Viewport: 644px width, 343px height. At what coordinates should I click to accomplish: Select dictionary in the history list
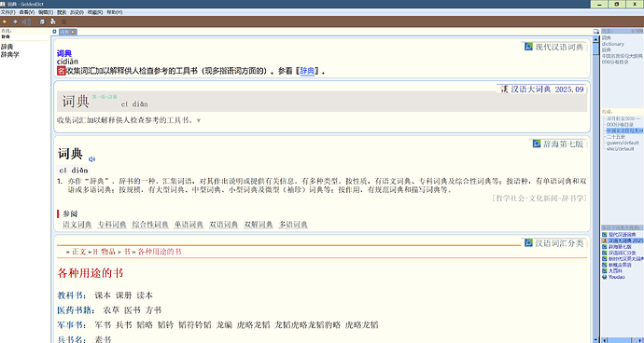pyautogui.click(x=613, y=44)
